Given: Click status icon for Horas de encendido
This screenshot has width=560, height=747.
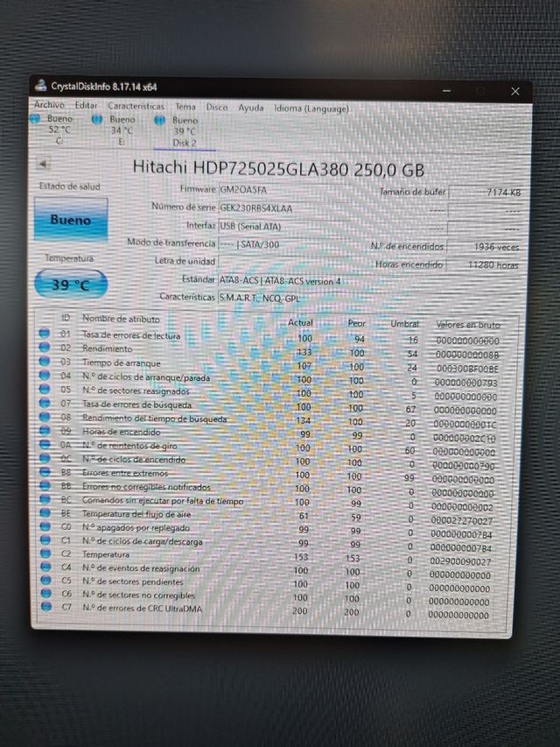Looking at the screenshot, I should pyautogui.click(x=45, y=430).
